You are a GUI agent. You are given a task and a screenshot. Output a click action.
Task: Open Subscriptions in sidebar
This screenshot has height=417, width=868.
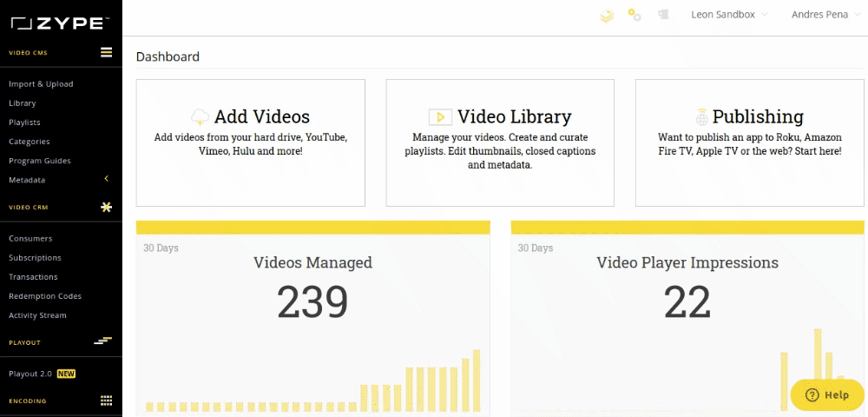[x=35, y=257]
